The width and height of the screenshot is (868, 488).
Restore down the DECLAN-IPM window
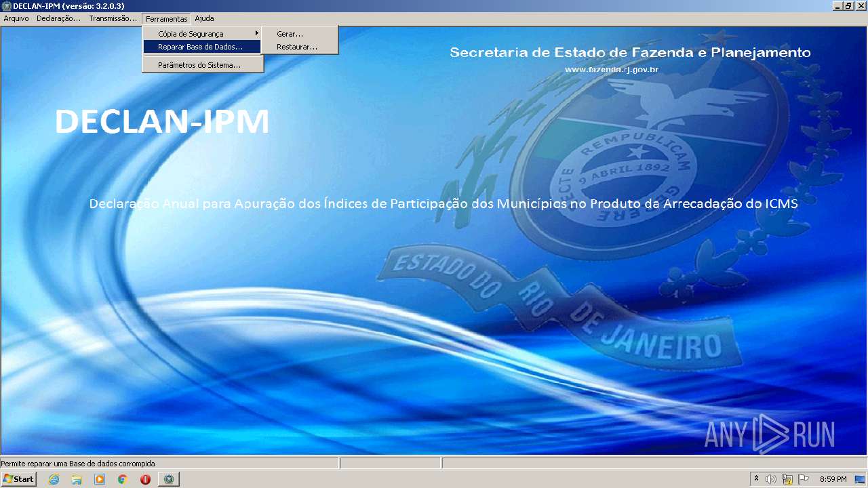[849, 5]
